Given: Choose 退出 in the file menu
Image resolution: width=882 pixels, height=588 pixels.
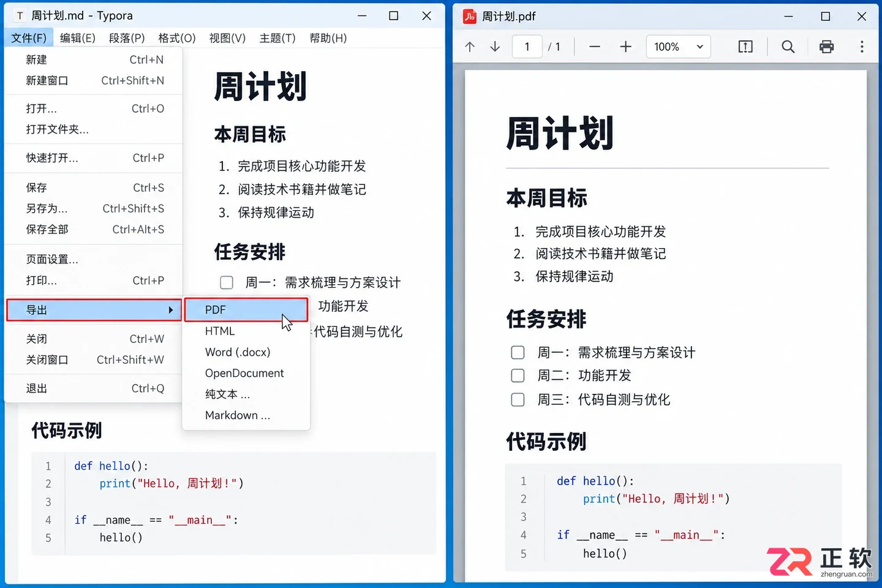Looking at the screenshot, I should pyautogui.click(x=94, y=388).
